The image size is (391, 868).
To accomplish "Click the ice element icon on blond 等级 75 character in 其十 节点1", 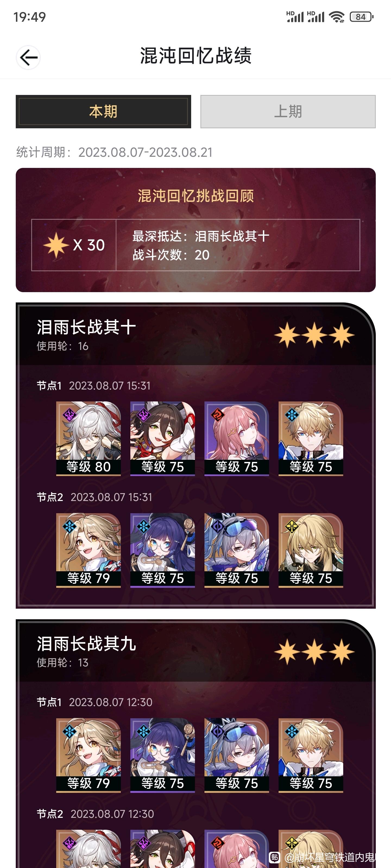I will pos(292,414).
